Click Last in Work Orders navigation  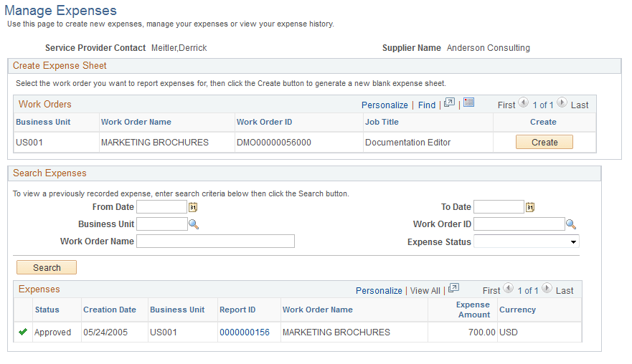pyautogui.click(x=580, y=105)
